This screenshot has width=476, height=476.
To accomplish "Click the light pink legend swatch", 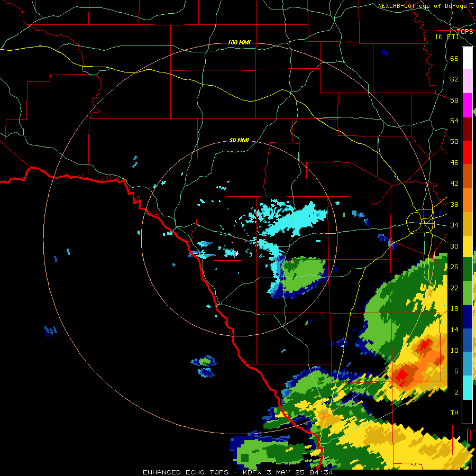I will (x=467, y=81).
